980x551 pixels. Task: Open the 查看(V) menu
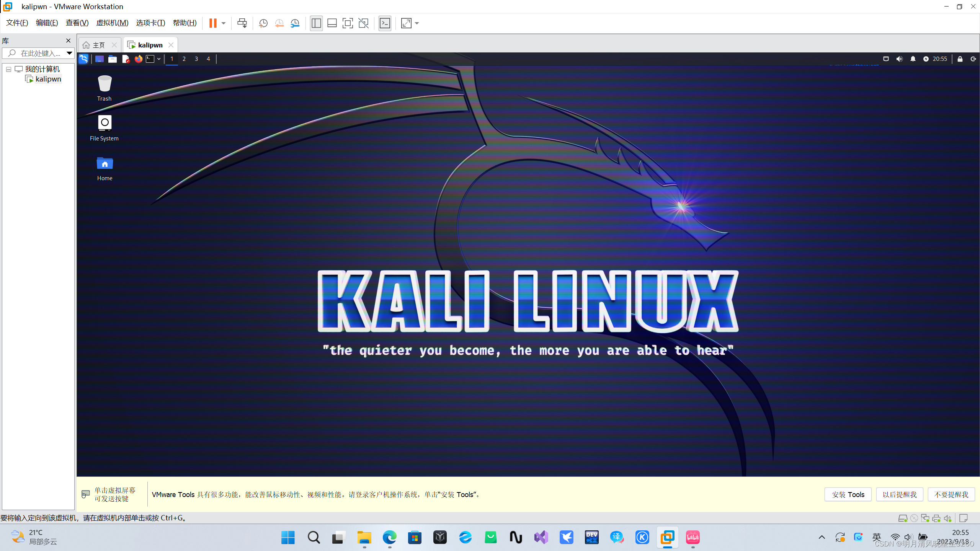click(x=77, y=23)
